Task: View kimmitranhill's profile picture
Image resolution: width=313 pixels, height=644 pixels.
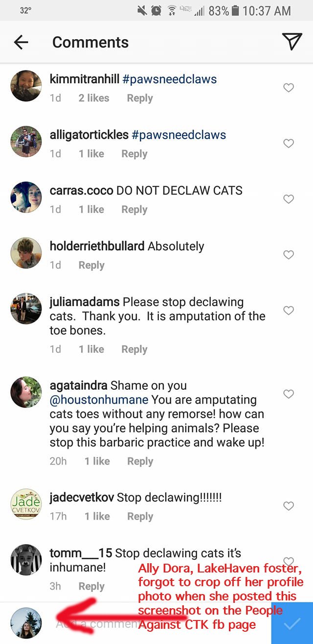Action: [26, 86]
